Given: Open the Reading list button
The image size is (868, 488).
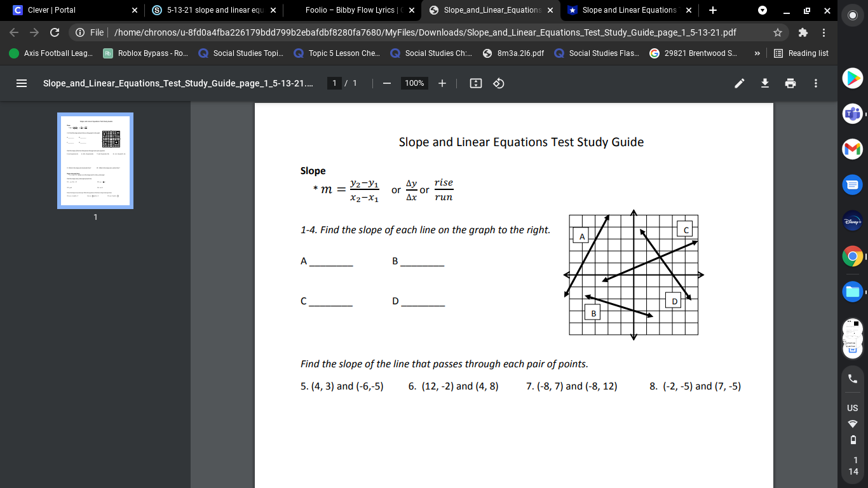Looking at the screenshot, I should click(801, 53).
